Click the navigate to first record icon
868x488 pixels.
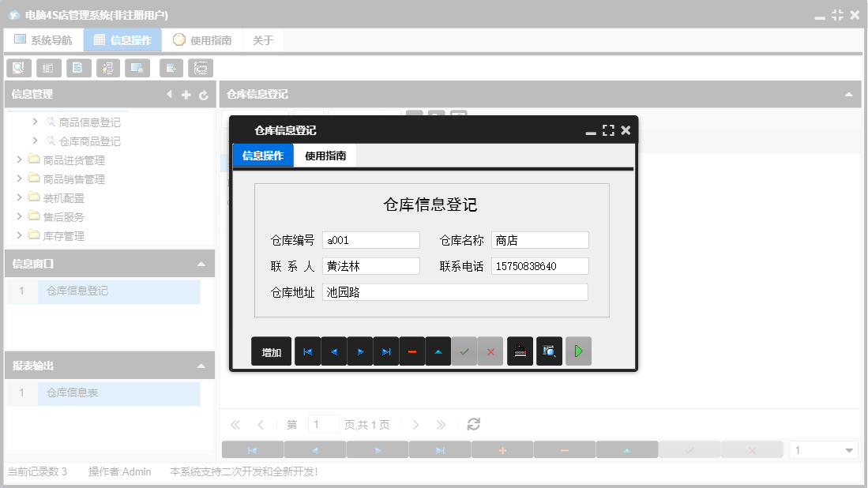[x=307, y=351]
